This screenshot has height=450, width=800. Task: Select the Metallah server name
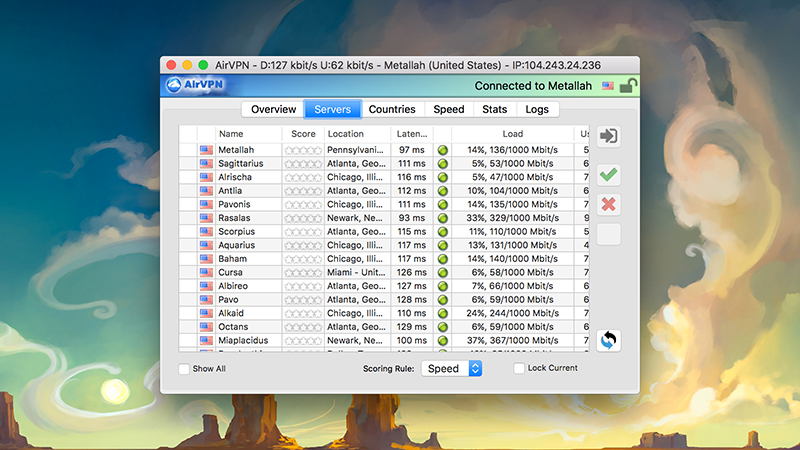[236, 150]
